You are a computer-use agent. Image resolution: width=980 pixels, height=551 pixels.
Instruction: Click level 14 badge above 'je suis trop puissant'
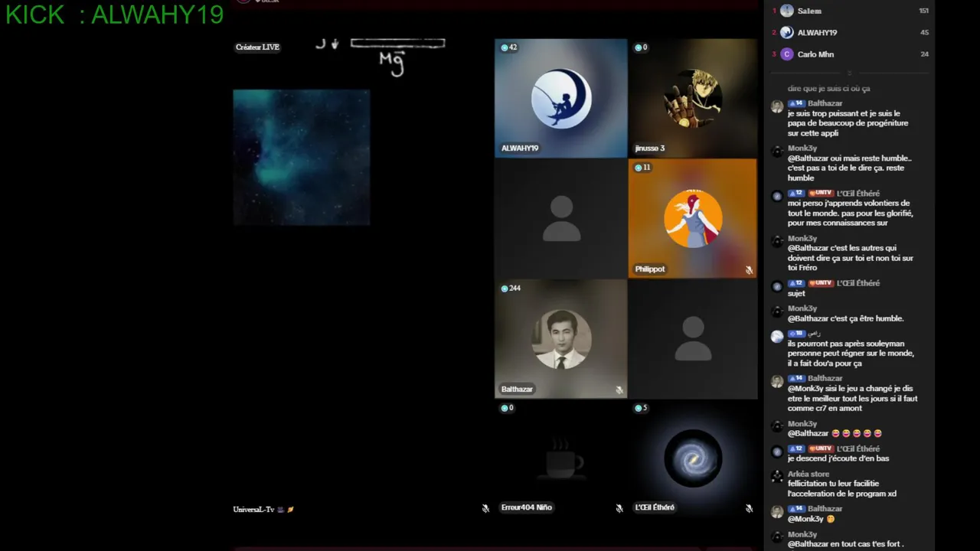796,103
